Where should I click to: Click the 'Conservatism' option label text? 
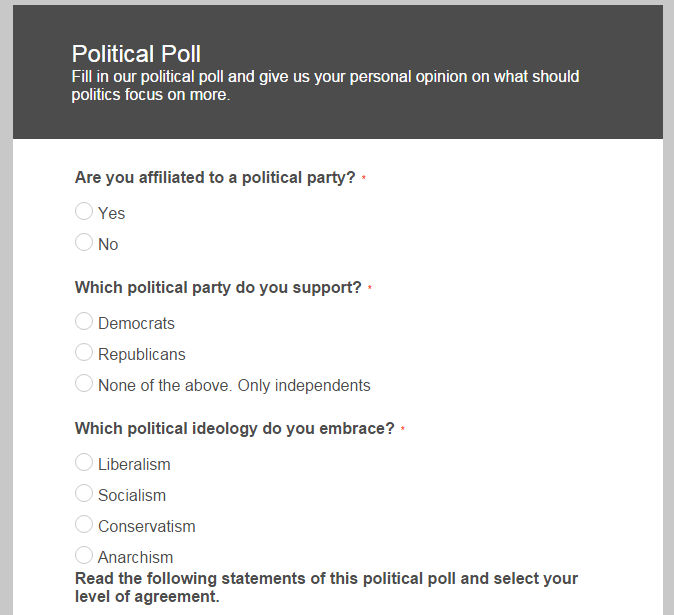tap(147, 526)
